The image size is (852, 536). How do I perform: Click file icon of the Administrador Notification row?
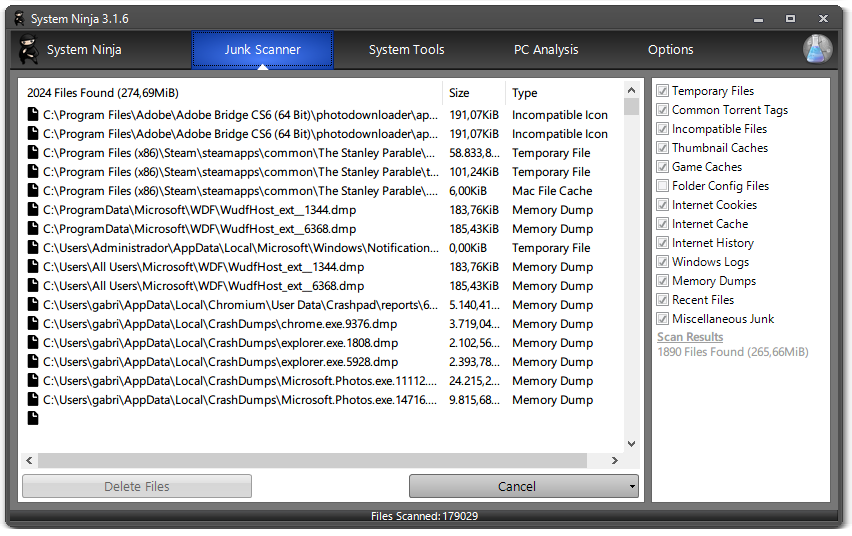coord(33,247)
